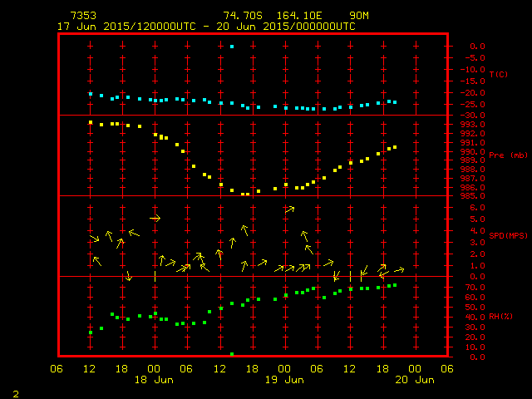
Task: Select the 20 Jun date label
Action: [x=413, y=380]
